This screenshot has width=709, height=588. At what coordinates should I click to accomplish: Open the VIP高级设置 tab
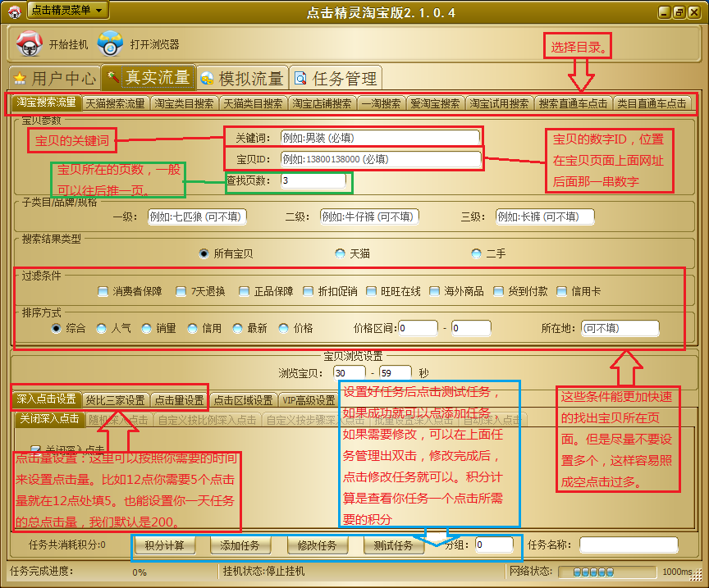point(309,400)
